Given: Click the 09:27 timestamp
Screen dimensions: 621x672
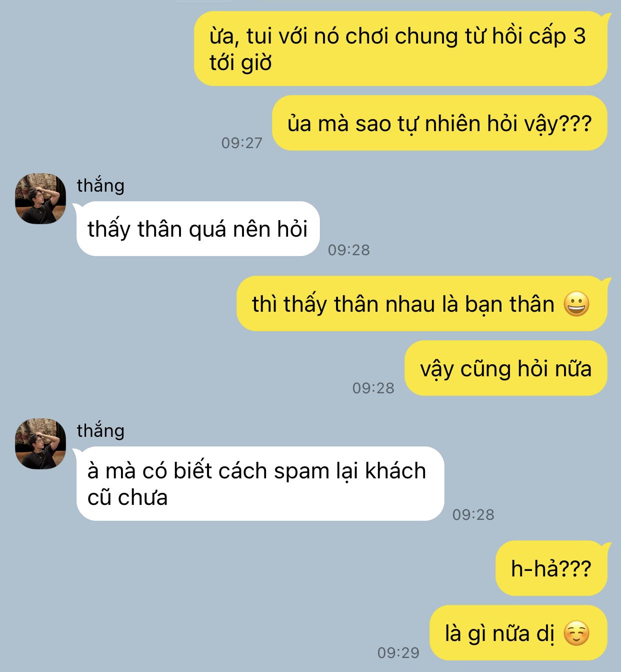Looking at the screenshot, I should [242, 143].
